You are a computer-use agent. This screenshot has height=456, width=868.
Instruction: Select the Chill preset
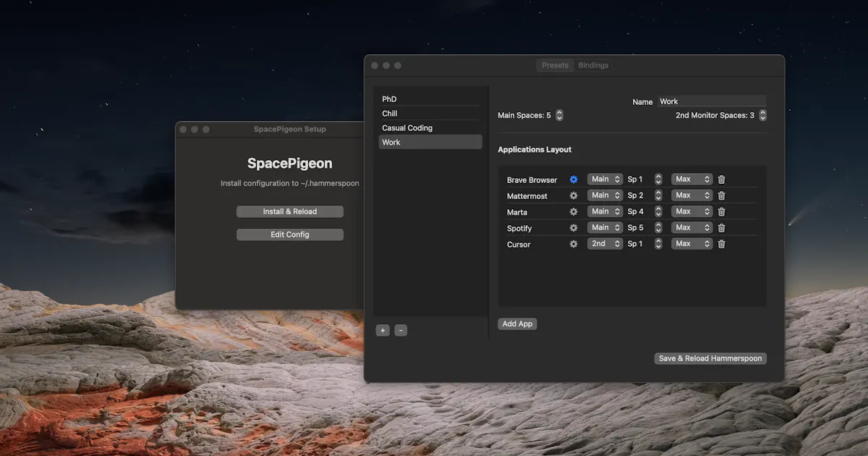[x=430, y=114]
